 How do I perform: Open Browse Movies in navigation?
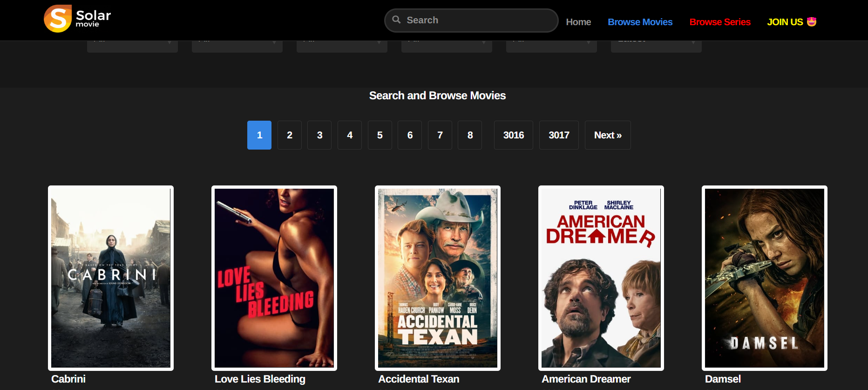click(640, 22)
